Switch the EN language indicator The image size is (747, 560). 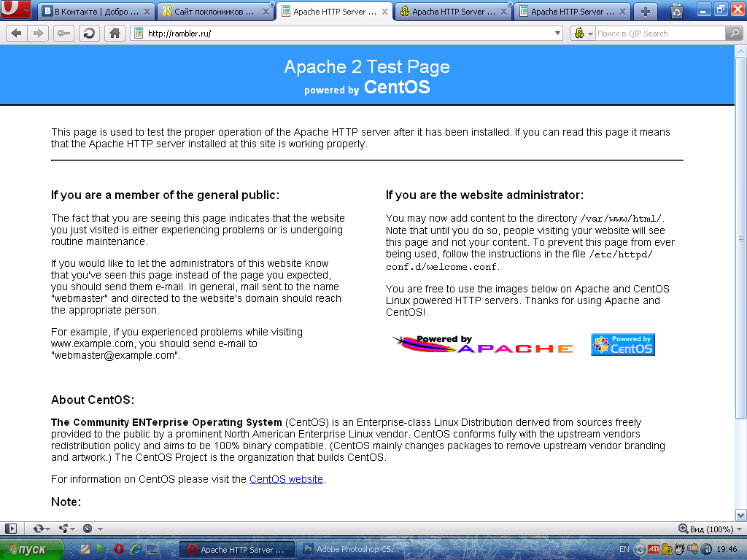[x=624, y=549]
